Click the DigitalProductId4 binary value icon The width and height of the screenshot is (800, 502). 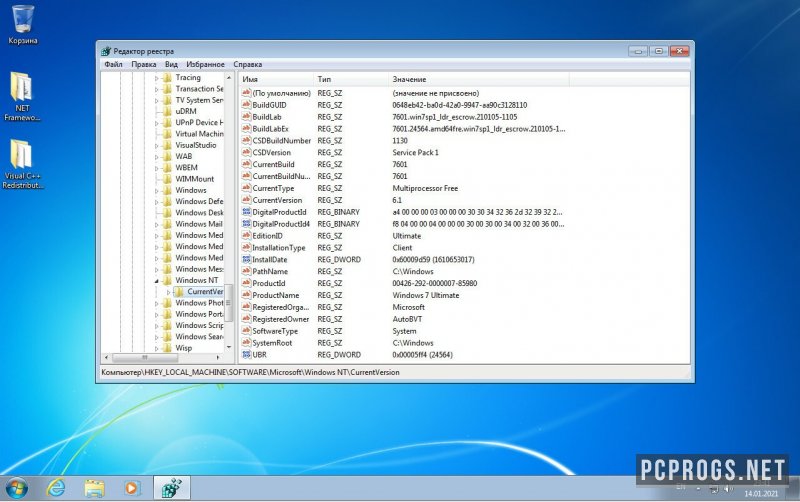pyautogui.click(x=246, y=224)
